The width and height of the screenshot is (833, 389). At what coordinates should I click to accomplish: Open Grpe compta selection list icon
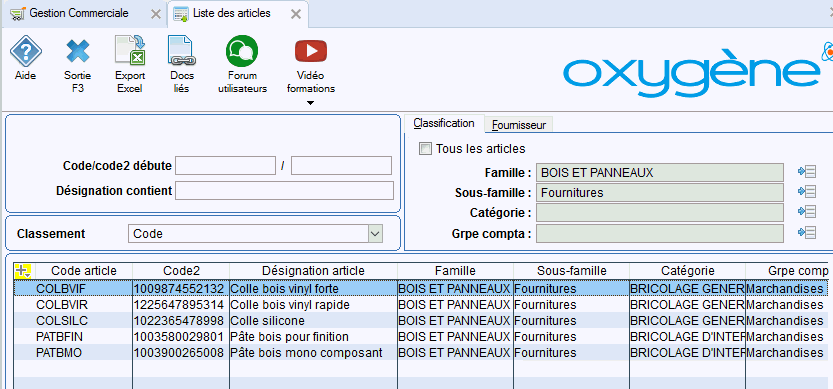coord(806,232)
